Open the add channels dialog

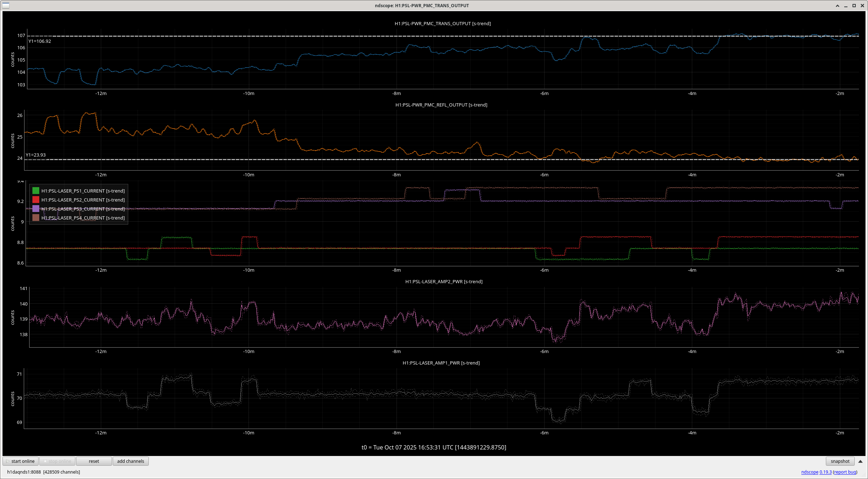(130, 461)
